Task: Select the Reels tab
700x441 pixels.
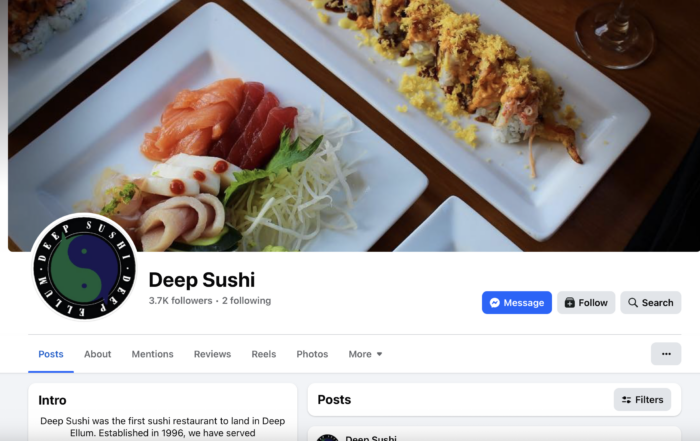Action: point(263,354)
